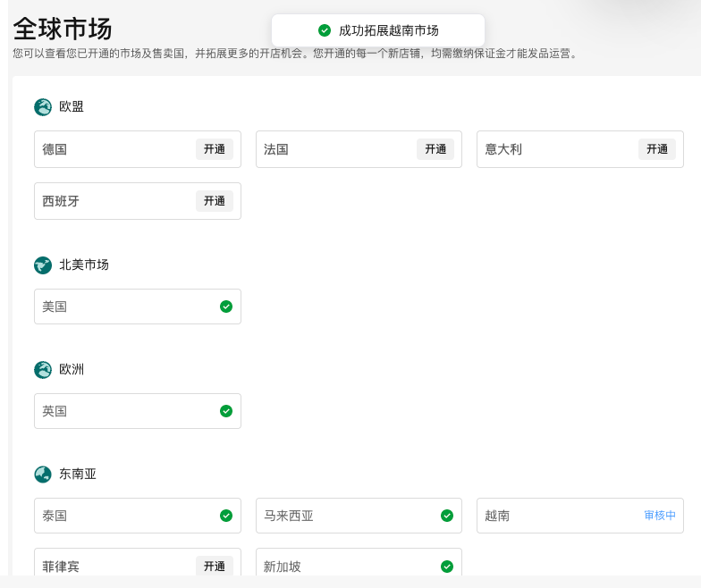Click green check icon on 美国 card
The image size is (701, 588).
[x=226, y=307]
